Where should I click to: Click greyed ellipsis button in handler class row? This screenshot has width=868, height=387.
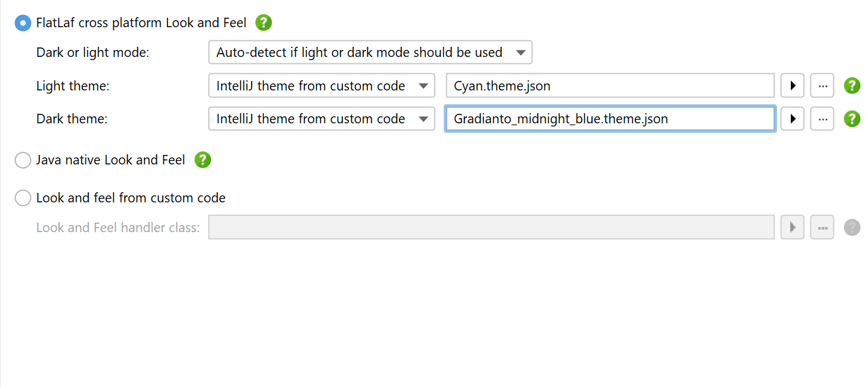click(822, 227)
